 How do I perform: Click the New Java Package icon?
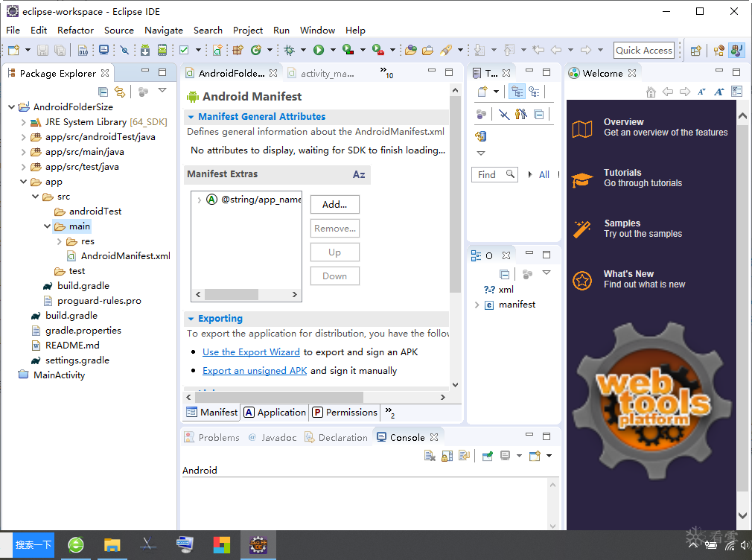(x=238, y=50)
